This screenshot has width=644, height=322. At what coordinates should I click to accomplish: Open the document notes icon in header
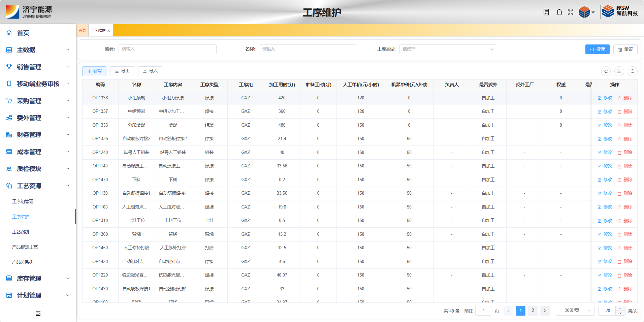(x=546, y=12)
